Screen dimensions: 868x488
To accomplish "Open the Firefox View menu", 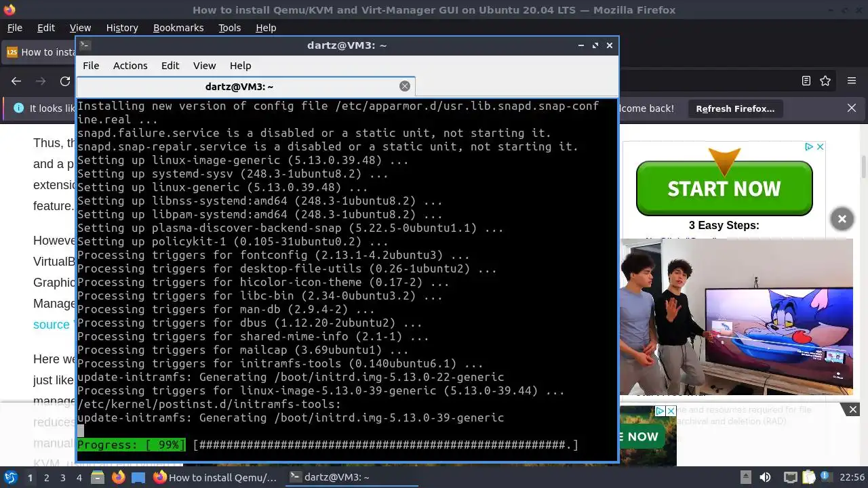I will point(80,28).
